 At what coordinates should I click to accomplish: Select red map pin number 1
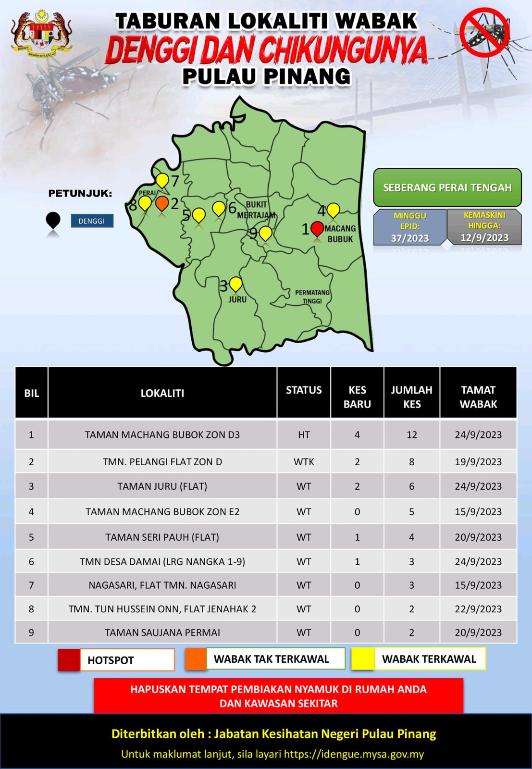pos(317,229)
